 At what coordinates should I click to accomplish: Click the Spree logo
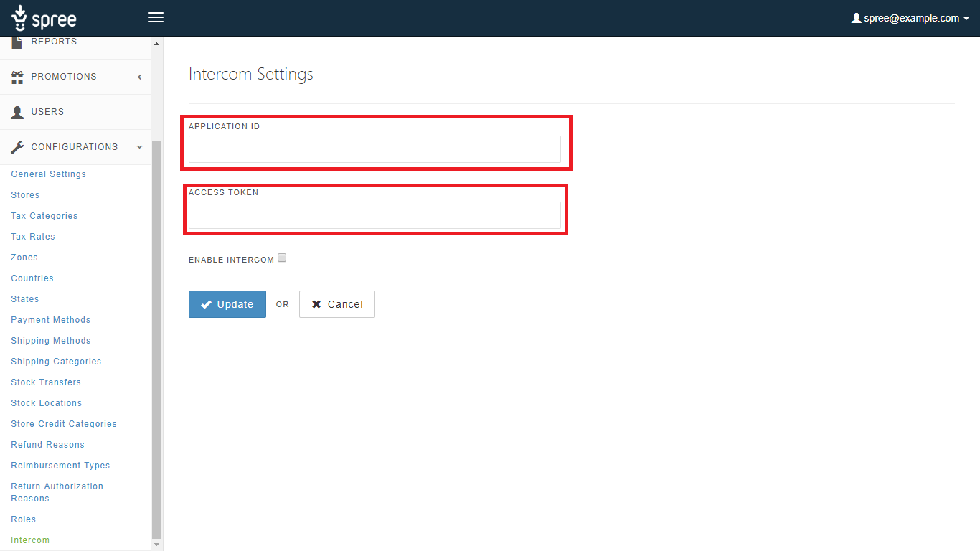pos(44,18)
